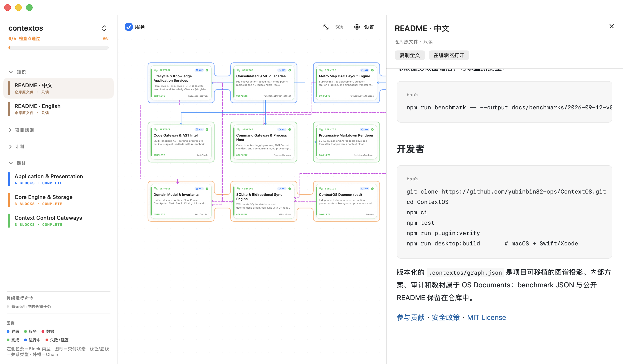Open the 安全政策 link
The image size is (623, 364).
pyautogui.click(x=446, y=317)
